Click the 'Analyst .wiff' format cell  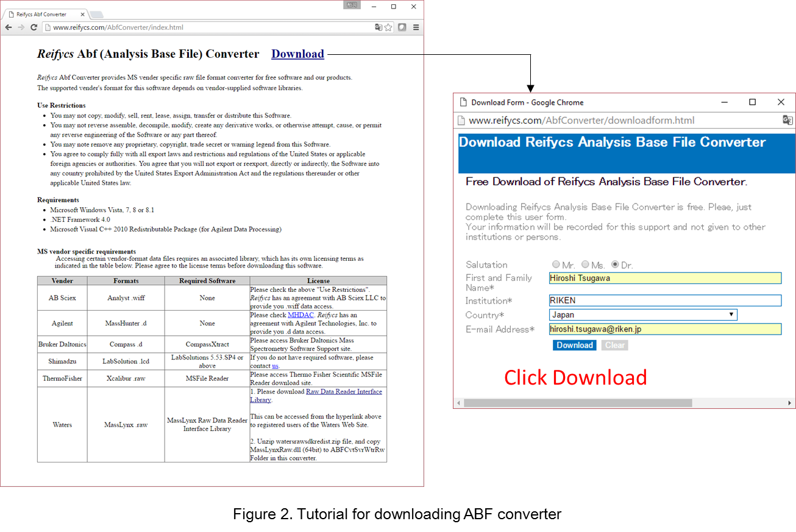tap(126, 298)
